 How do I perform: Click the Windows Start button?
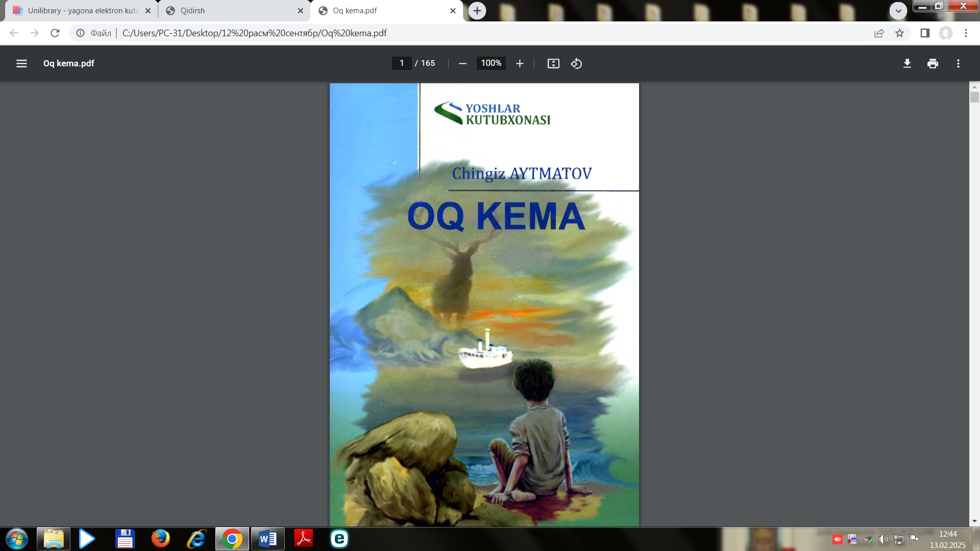point(17,539)
